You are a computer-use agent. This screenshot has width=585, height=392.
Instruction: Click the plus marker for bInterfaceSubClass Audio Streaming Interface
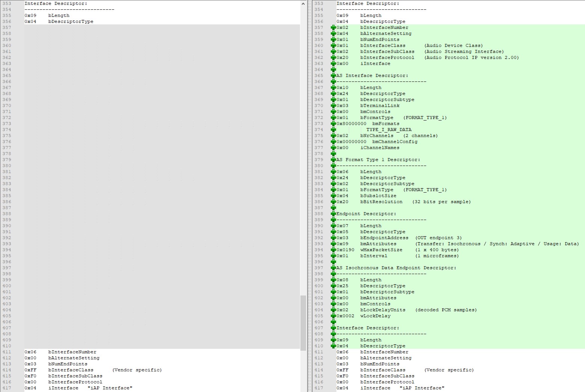click(333, 51)
